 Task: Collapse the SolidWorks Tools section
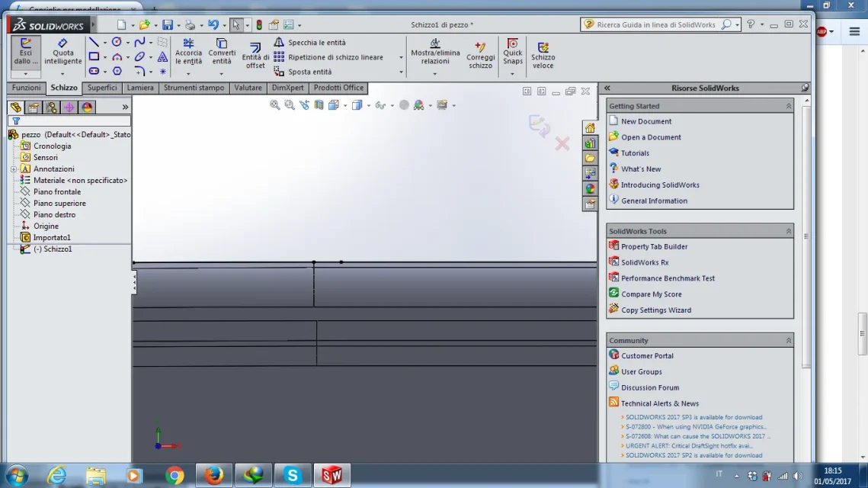coord(788,231)
